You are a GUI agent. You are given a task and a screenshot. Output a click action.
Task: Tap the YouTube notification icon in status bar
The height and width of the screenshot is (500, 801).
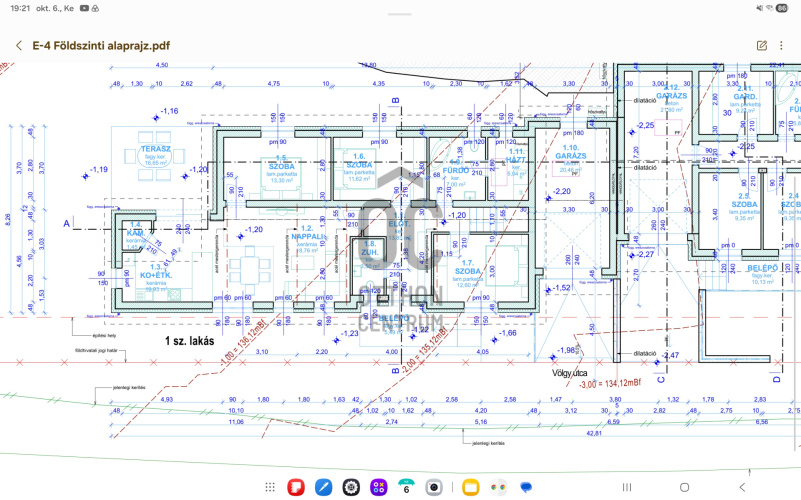coord(84,8)
